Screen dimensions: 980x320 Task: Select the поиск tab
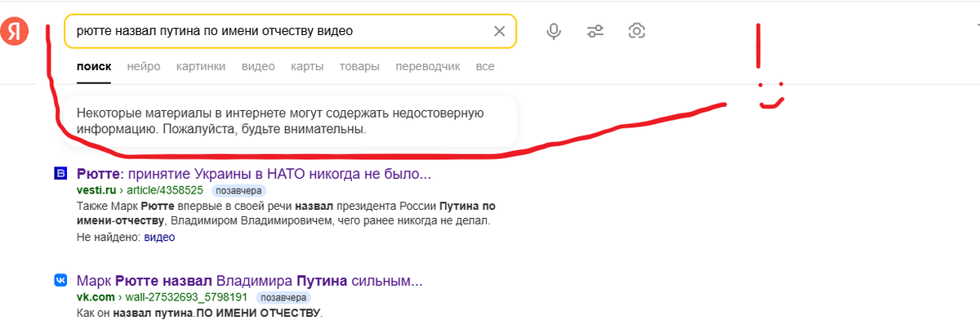point(94,66)
